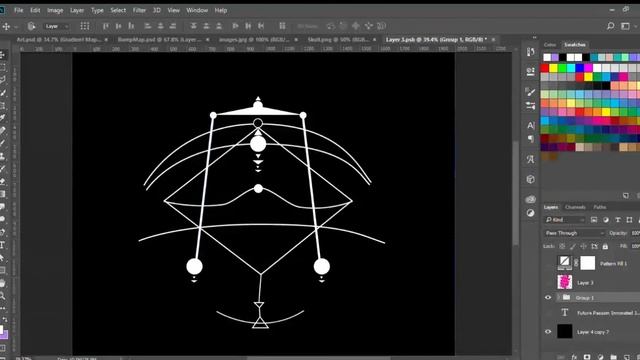Open the Auto-Select Layer dropdown

click(x=57, y=27)
